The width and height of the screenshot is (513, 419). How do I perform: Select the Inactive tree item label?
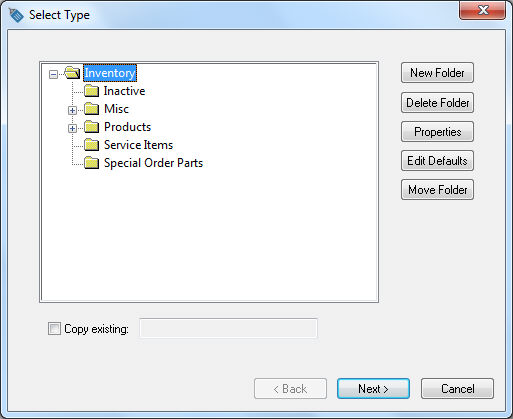click(124, 91)
